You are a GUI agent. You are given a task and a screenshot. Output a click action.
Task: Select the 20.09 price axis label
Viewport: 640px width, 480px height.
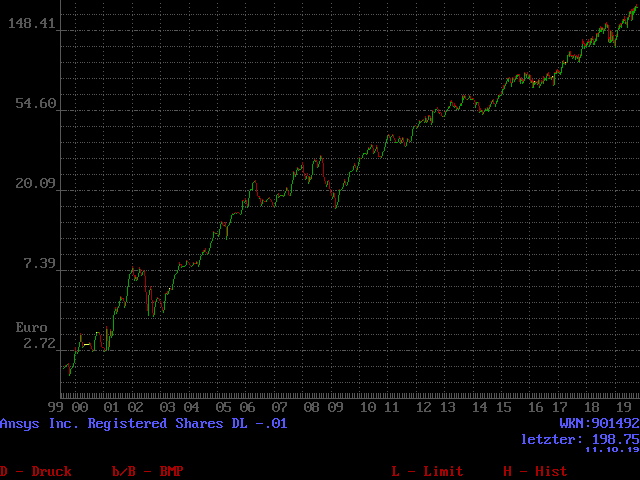coord(36,184)
